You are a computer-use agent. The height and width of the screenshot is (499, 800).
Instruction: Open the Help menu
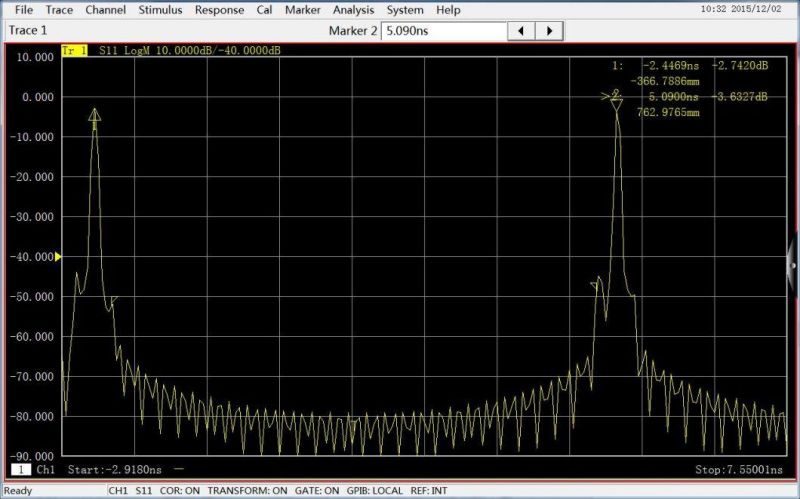tap(448, 10)
